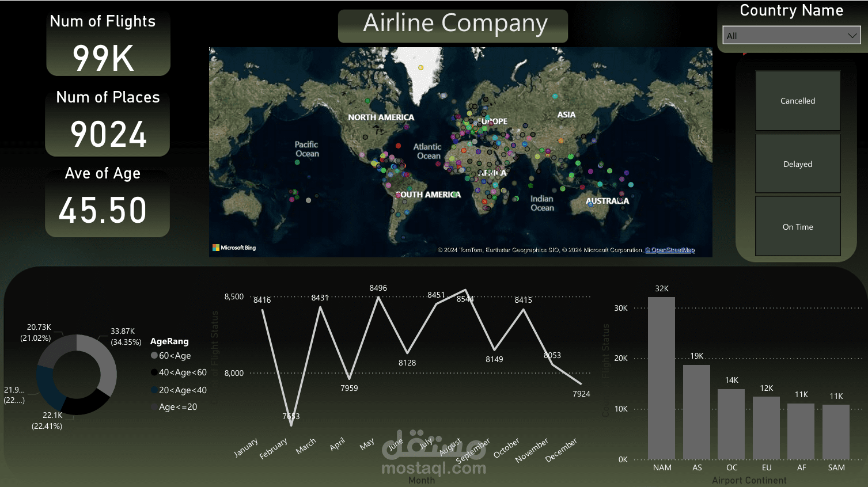The height and width of the screenshot is (487, 868).
Task: Click the dark blue donut segment
Action: 48,389
